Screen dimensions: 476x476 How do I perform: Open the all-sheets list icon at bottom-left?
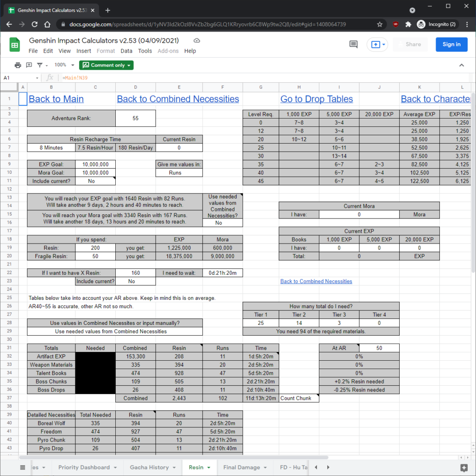22,467
